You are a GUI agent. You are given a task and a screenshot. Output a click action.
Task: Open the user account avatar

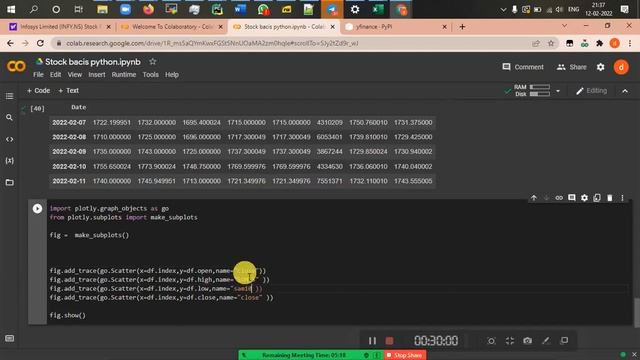tap(621, 67)
